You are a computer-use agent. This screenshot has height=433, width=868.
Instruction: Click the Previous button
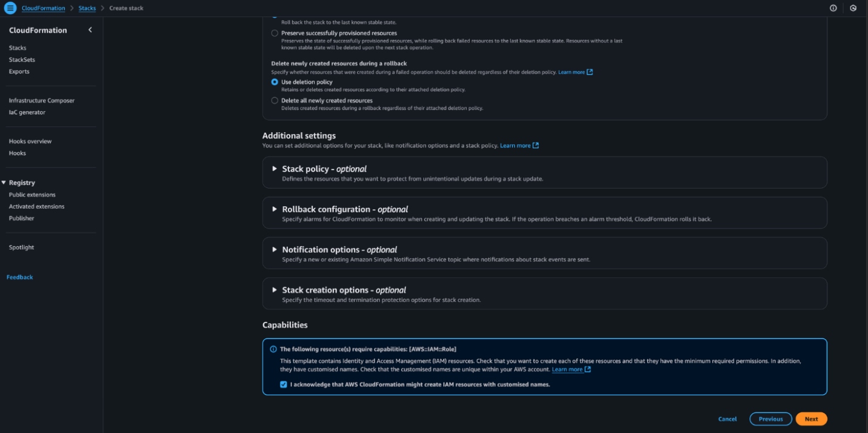tap(771, 419)
